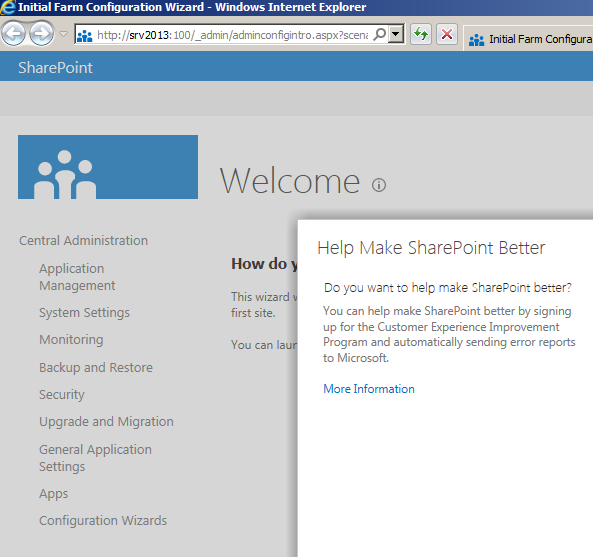
Task: Open Central Administration home link
Action: pos(83,240)
